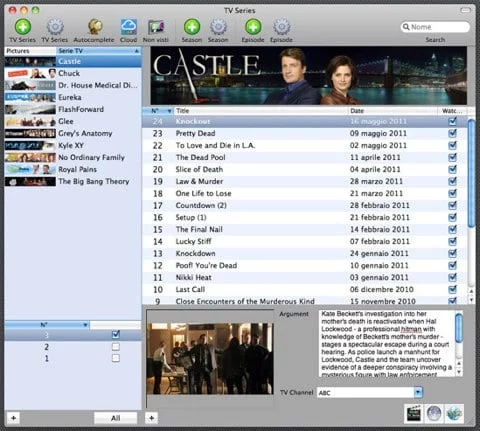The image size is (480, 431).
Task: Uncheck watched for To Love and Die in L.A.
Action: (x=452, y=145)
